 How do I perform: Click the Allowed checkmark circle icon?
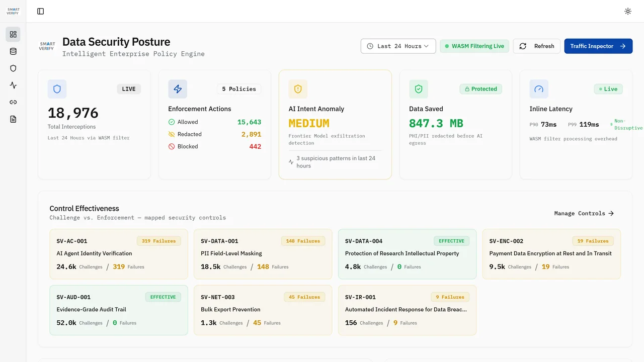point(172,122)
